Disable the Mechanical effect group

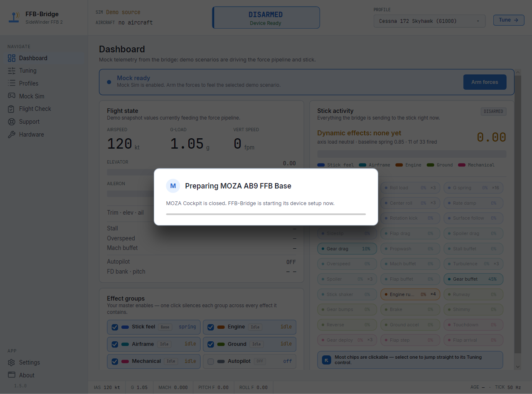click(x=115, y=362)
